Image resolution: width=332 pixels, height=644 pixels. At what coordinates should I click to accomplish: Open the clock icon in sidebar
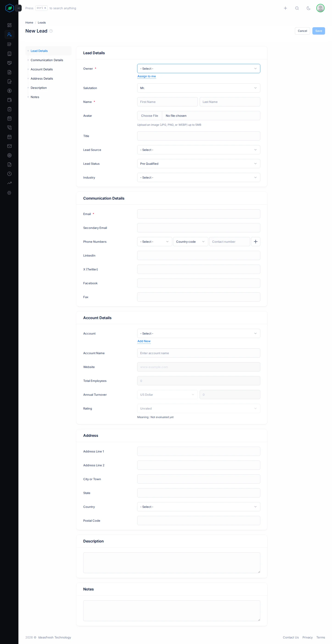pos(9,174)
